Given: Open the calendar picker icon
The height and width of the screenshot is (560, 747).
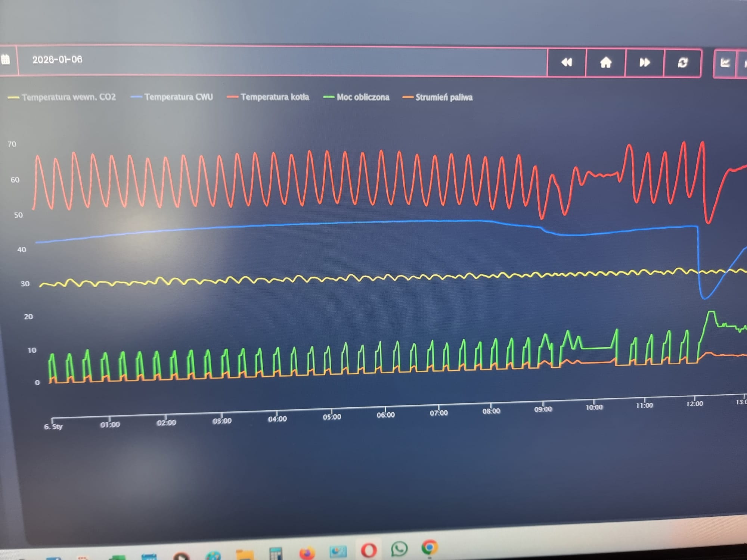Looking at the screenshot, I should pyautogui.click(x=6, y=60).
